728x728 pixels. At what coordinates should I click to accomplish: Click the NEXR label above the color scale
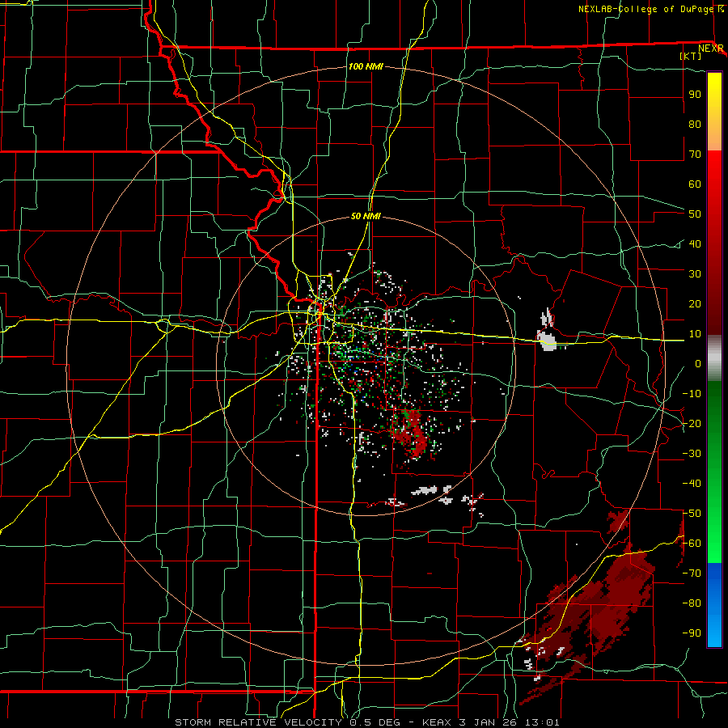click(x=711, y=49)
